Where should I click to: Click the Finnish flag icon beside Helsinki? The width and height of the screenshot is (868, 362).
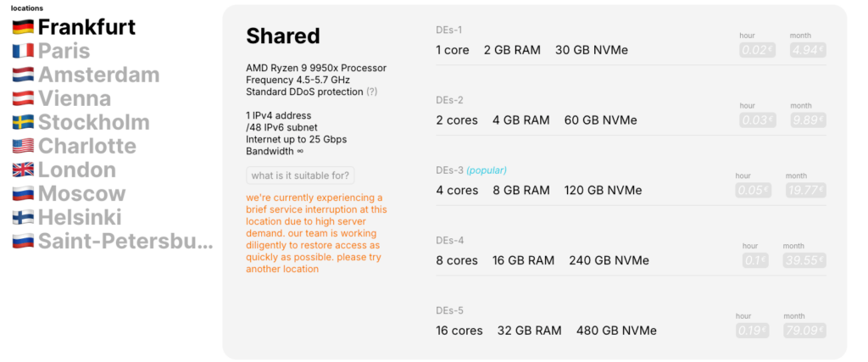(23, 218)
